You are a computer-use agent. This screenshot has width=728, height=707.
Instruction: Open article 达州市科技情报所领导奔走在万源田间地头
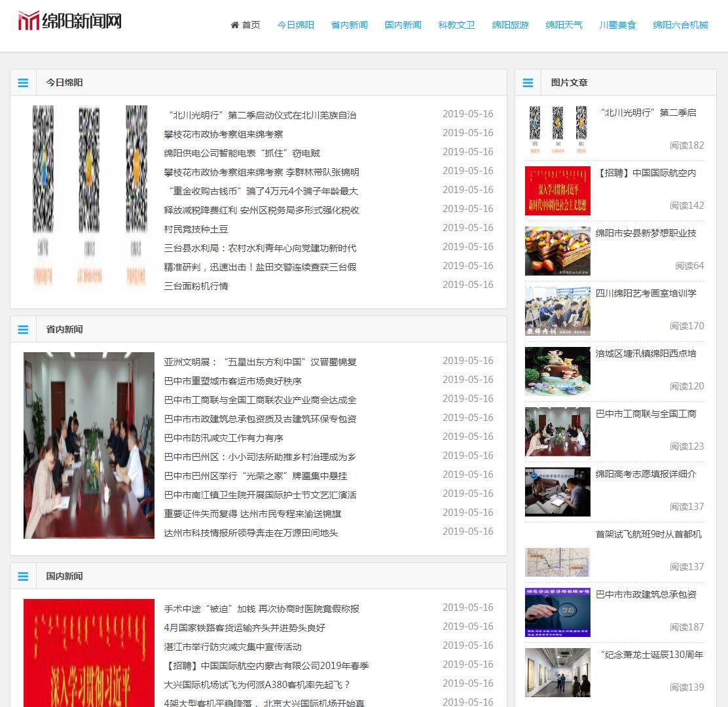[251, 534]
